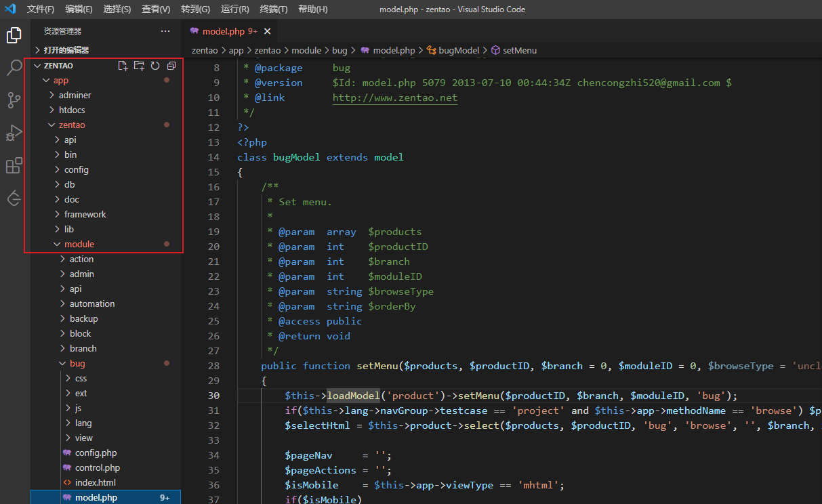The height and width of the screenshot is (504, 822).
Task: Click the control.php file icon in explorer
Action: 67,468
